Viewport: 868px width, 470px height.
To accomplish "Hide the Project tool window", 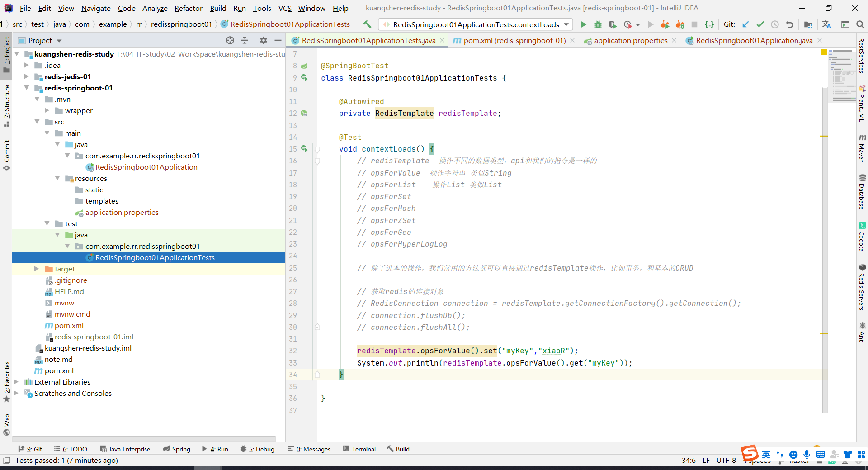I will coord(278,40).
